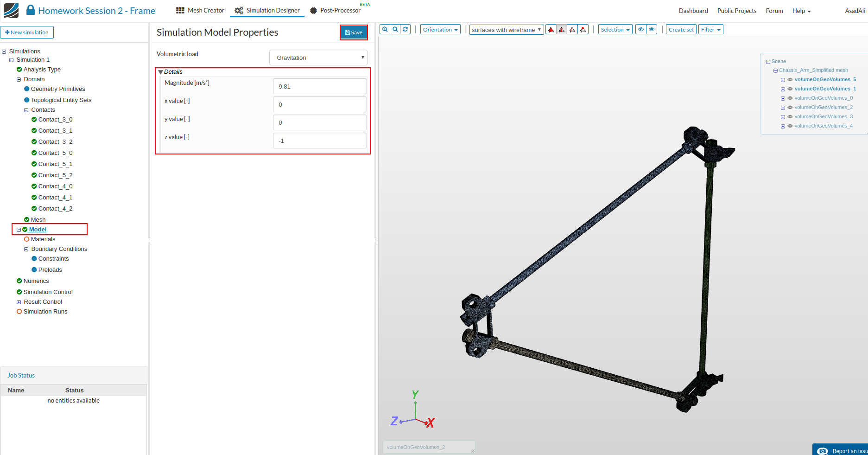Open Public Projects

(x=737, y=11)
